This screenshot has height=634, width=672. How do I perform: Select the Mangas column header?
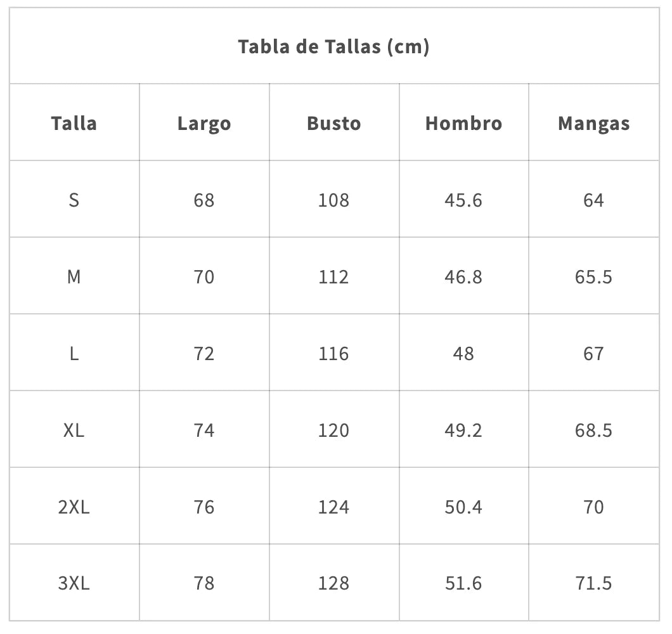tap(594, 123)
